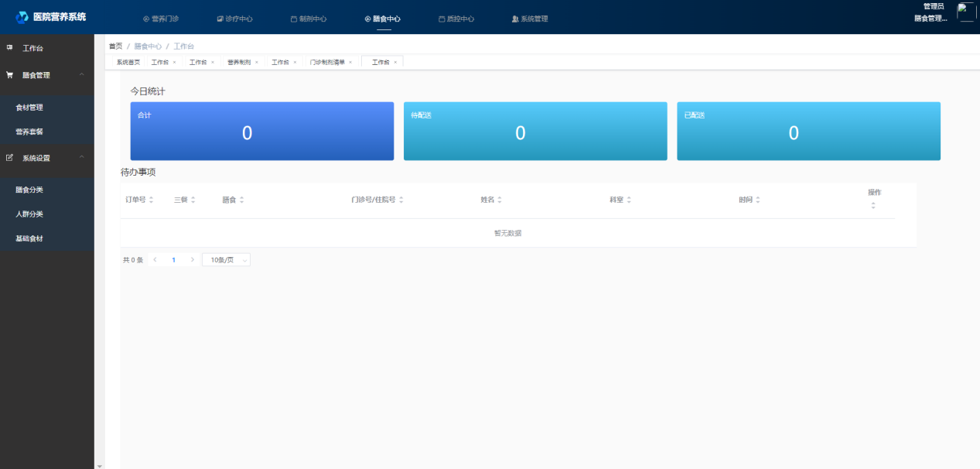The image size is (980, 469).
Task: Click the 科室 column sort icon
Action: [x=629, y=200]
